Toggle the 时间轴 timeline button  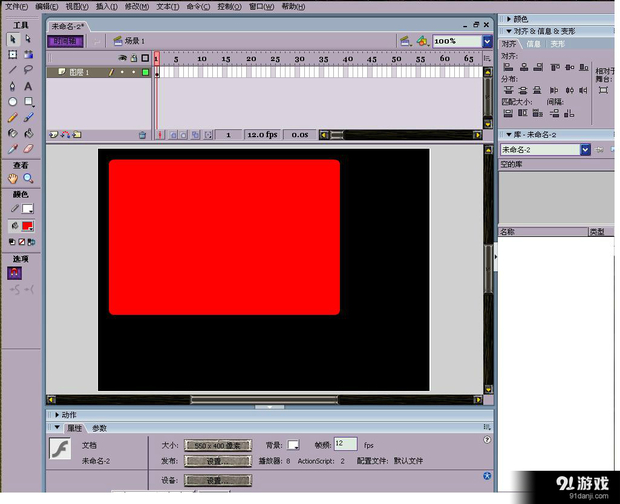[65, 41]
